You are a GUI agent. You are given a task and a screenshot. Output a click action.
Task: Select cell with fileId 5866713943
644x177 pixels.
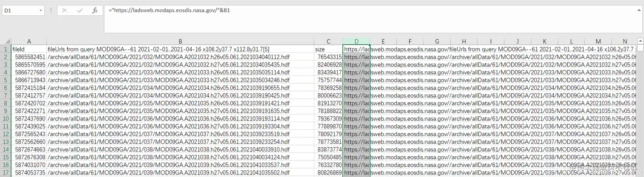pyautogui.click(x=29, y=80)
